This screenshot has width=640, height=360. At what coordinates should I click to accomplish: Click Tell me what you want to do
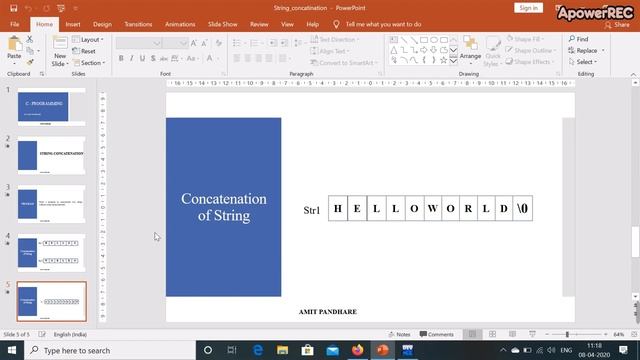tap(383, 24)
